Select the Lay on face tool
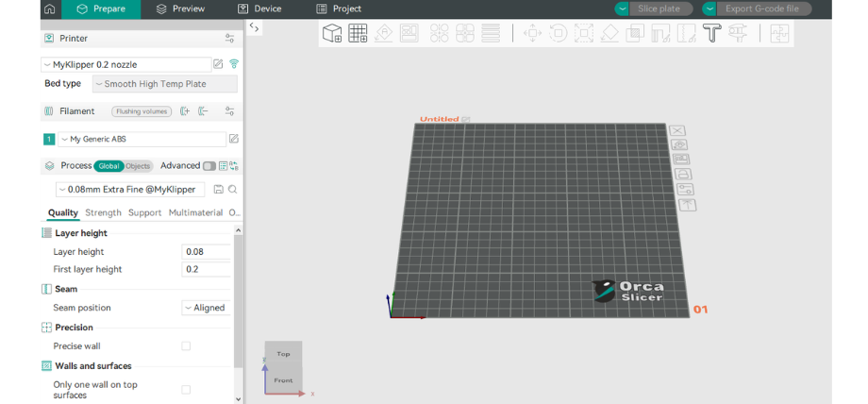The height and width of the screenshot is (404, 868). pos(609,33)
